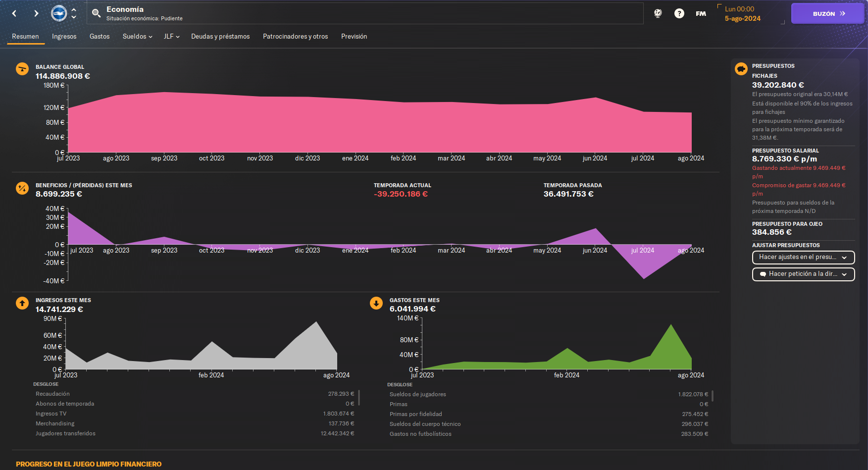The width and height of the screenshot is (868, 470).
Task: Go back with the left arrow
Action: [14, 13]
